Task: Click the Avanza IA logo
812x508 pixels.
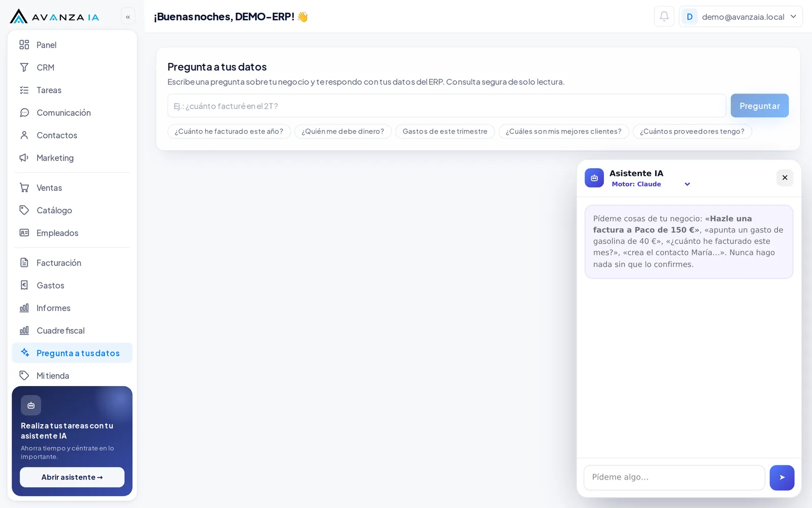Action: point(54,16)
